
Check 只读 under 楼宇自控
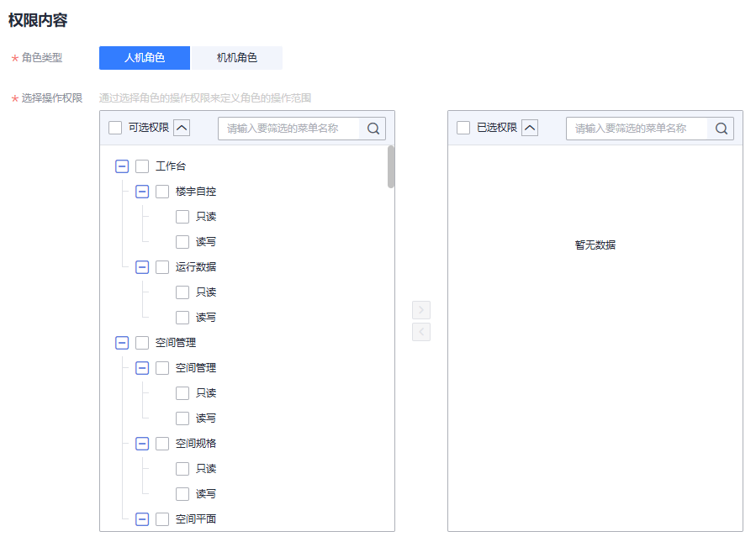[182, 217]
